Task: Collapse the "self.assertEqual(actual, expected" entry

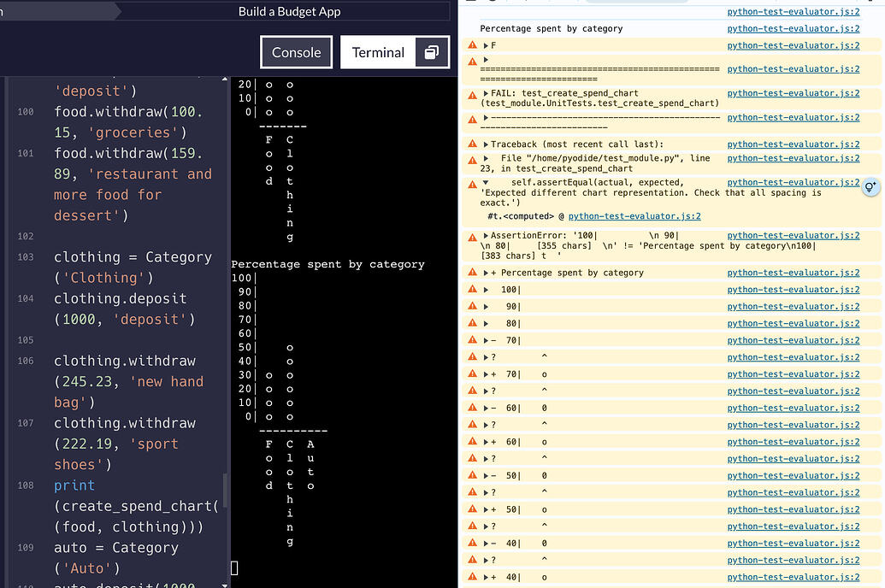Action: click(x=486, y=183)
